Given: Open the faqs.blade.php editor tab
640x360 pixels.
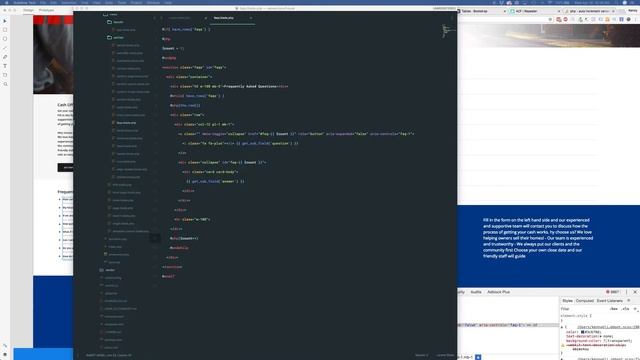Looking at the screenshot, I should tap(224, 18).
